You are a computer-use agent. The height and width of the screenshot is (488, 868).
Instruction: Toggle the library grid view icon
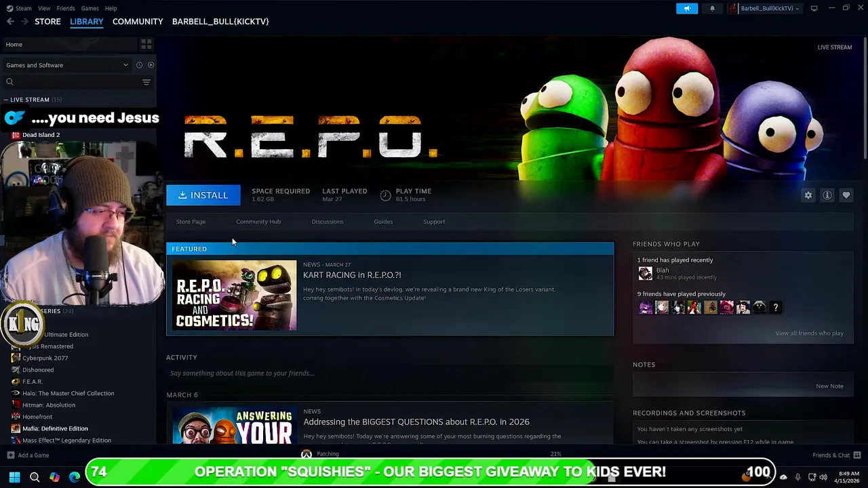click(x=146, y=44)
